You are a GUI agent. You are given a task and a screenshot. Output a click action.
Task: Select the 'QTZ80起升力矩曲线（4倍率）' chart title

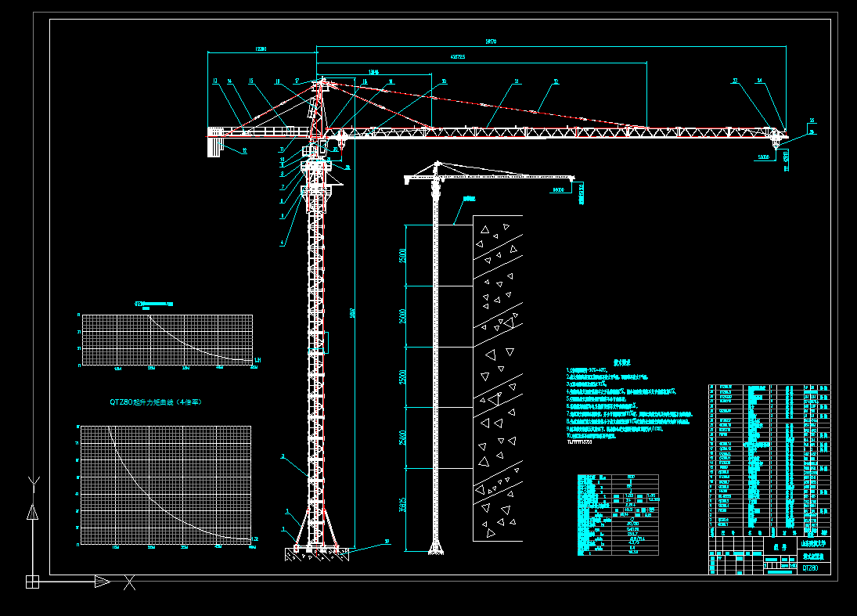point(156,402)
